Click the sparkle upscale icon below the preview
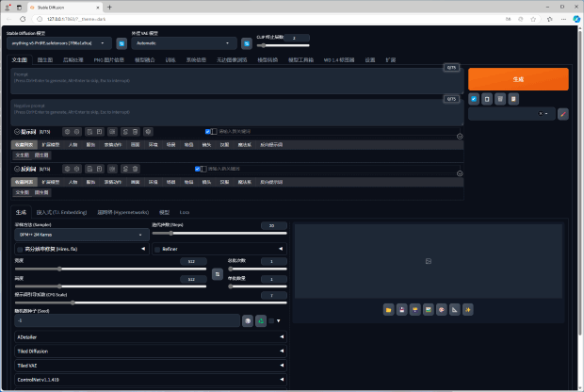This screenshot has height=392, width=584. 468,310
